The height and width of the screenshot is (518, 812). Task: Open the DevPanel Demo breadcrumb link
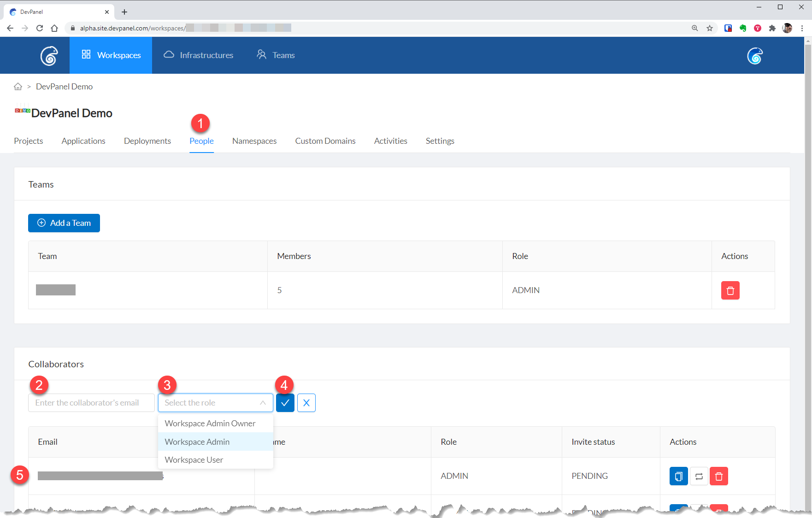tap(64, 87)
